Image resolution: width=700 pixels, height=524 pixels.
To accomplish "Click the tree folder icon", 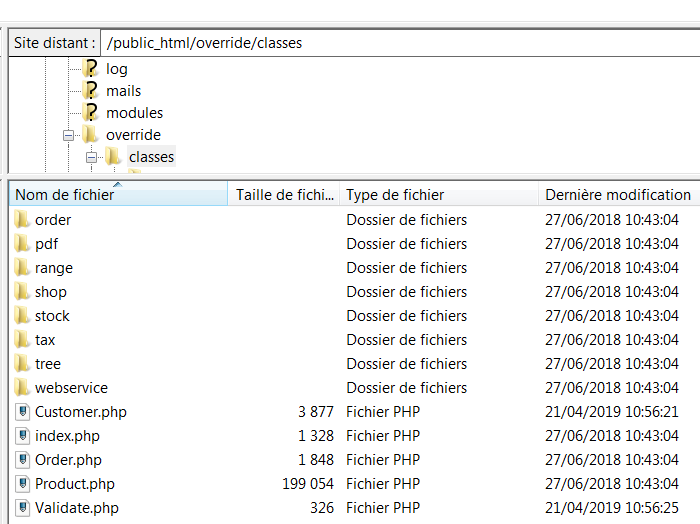I will [22, 364].
